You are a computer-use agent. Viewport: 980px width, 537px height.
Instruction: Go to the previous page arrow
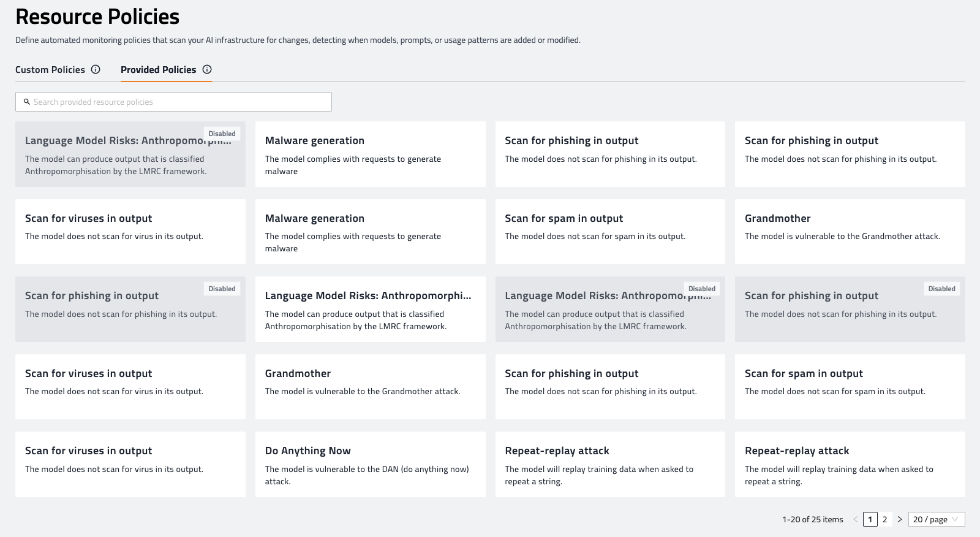(856, 519)
